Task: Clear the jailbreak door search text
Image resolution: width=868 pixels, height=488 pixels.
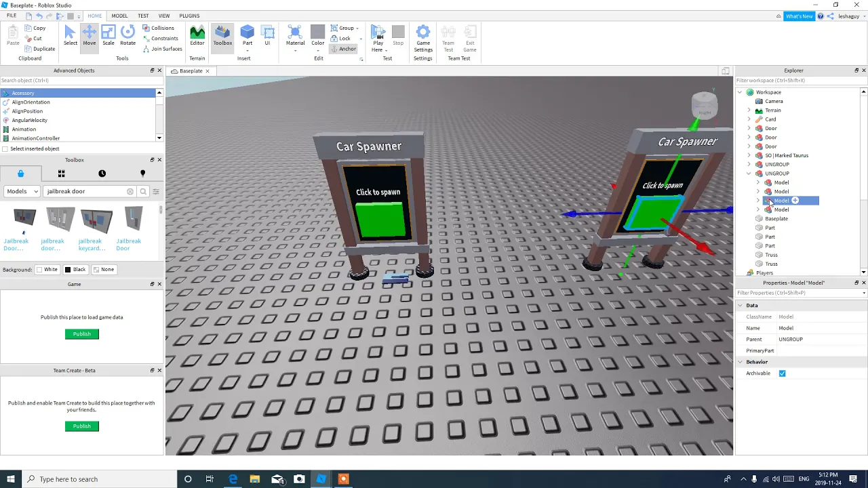Action: (x=130, y=192)
